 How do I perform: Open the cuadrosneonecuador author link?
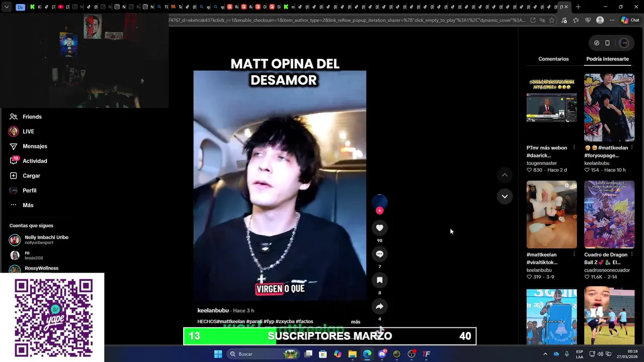pos(607,270)
